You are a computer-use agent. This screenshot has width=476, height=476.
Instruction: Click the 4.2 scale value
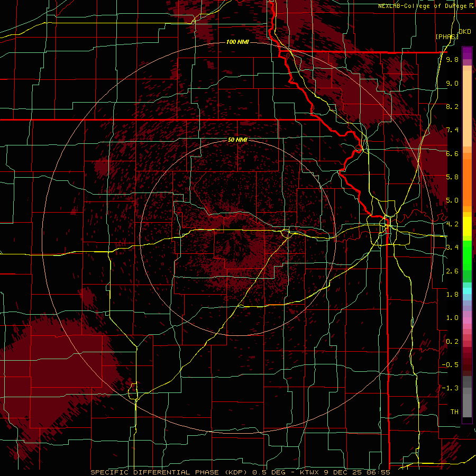coord(452,224)
